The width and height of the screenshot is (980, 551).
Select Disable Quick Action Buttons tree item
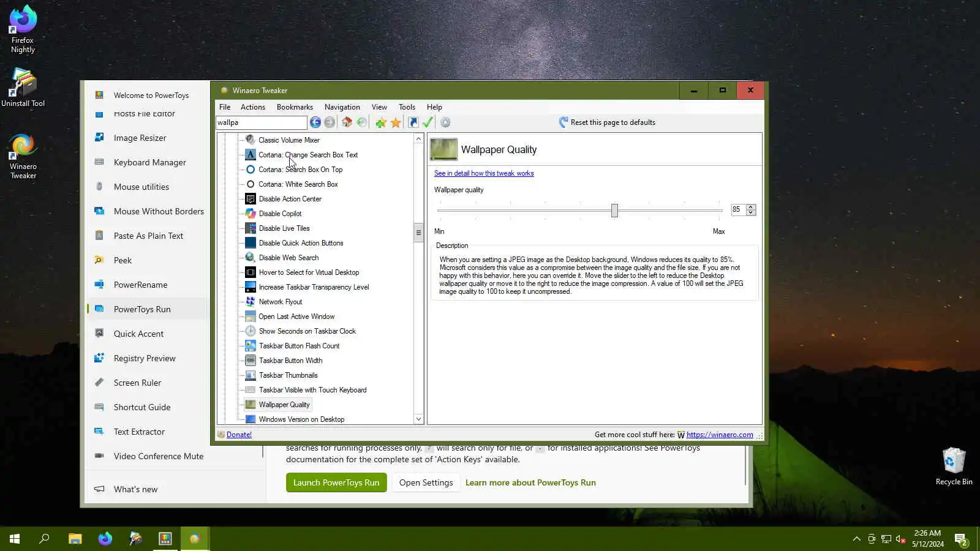pyautogui.click(x=301, y=243)
